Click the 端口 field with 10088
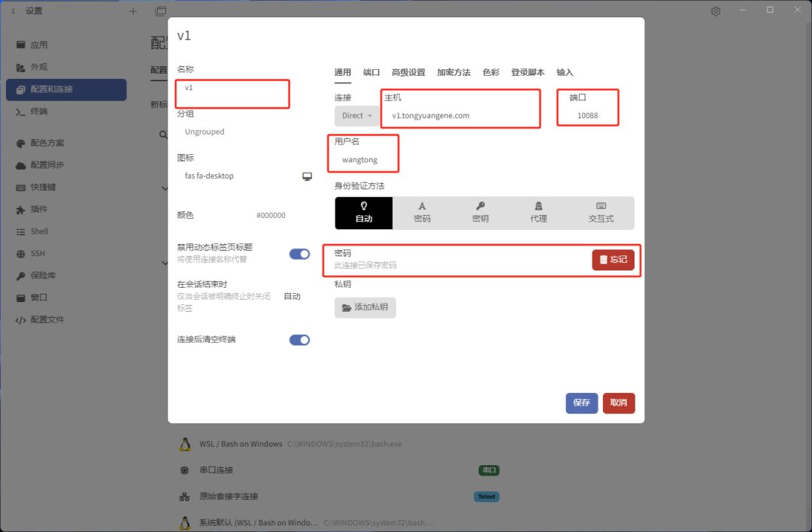 coord(588,116)
